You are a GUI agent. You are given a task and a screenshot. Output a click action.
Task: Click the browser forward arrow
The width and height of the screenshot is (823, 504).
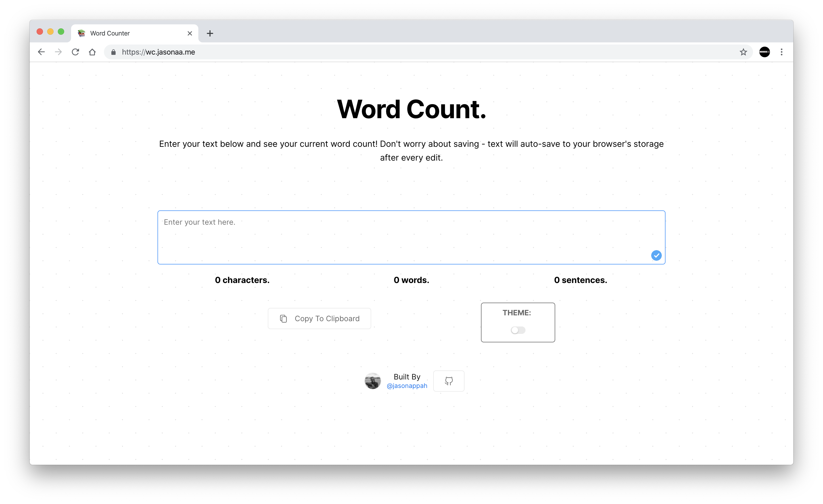click(58, 52)
